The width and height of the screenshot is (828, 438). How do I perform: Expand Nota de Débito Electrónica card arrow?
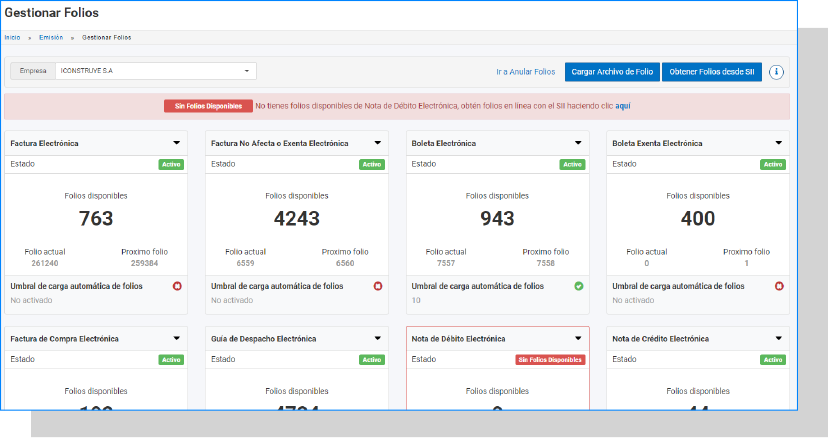tap(578, 338)
